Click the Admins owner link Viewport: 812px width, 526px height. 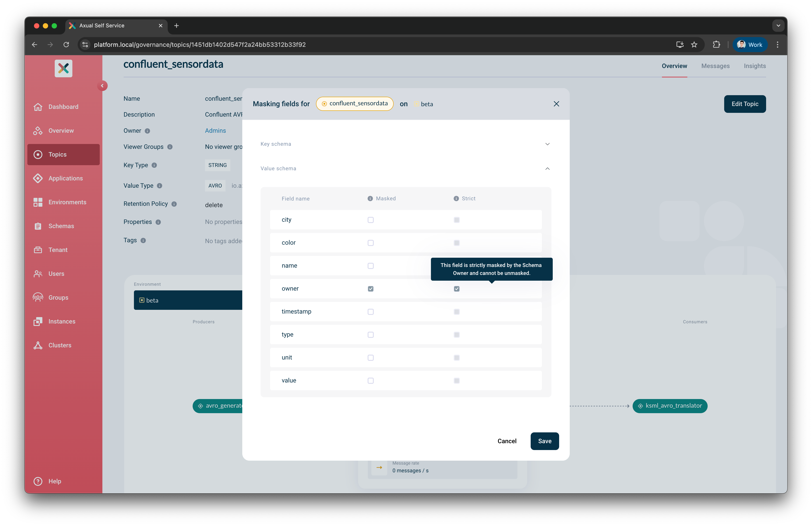click(215, 131)
